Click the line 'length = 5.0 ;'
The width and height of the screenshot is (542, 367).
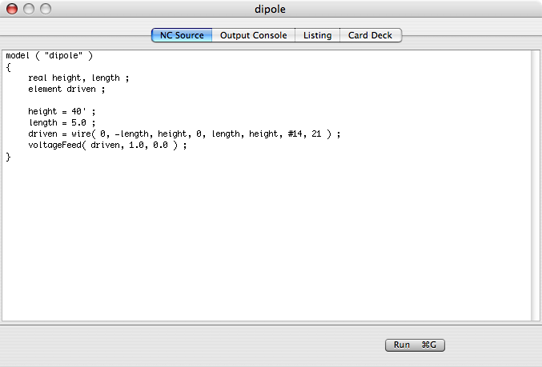(62, 123)
